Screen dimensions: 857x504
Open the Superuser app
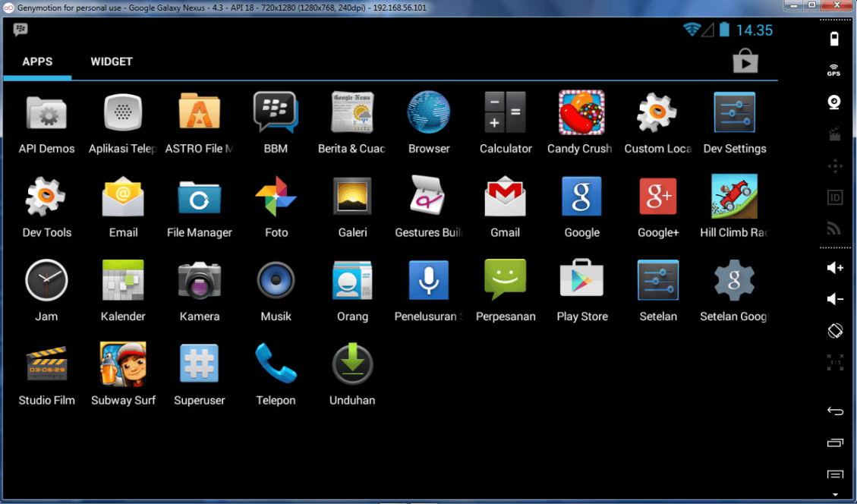point(200,364)
